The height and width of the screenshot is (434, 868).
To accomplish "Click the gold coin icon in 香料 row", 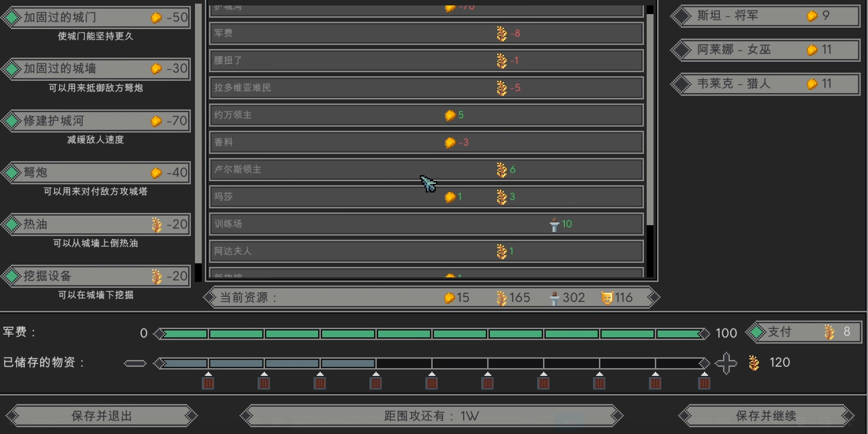I will [450, 143].
